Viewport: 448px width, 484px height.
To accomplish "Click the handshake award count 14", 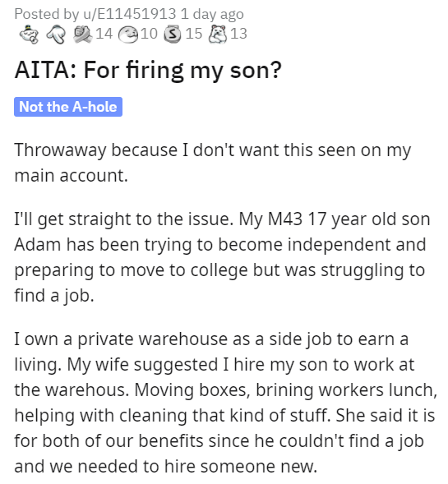I will 104,34.
